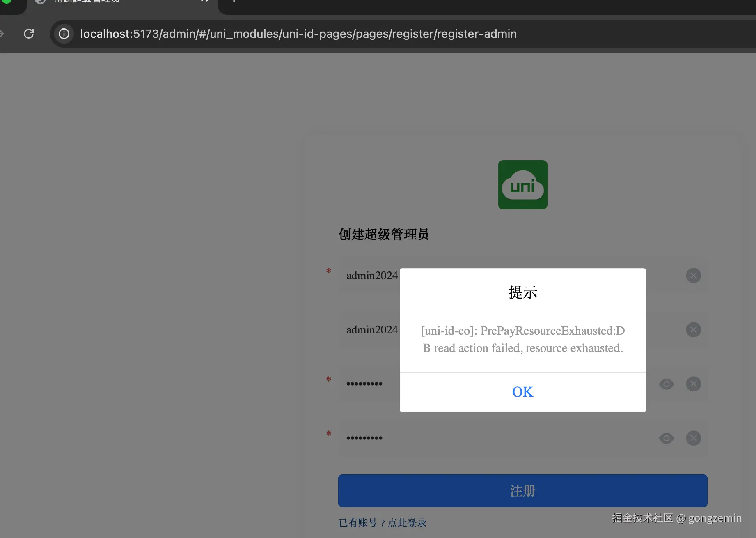
Task: Reload the page with the refresh icon
Action: pos(29,34)
